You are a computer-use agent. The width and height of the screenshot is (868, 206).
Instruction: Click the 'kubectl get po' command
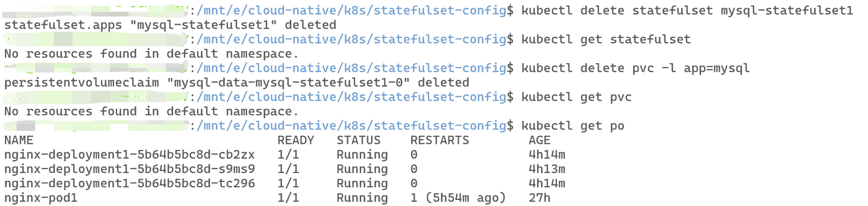(573, 126)
